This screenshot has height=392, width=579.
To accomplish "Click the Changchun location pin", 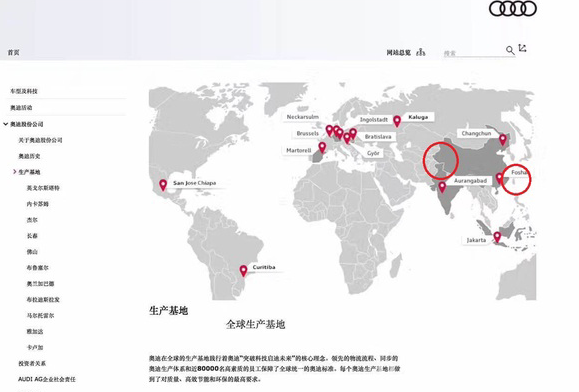I will click(503, 140).
